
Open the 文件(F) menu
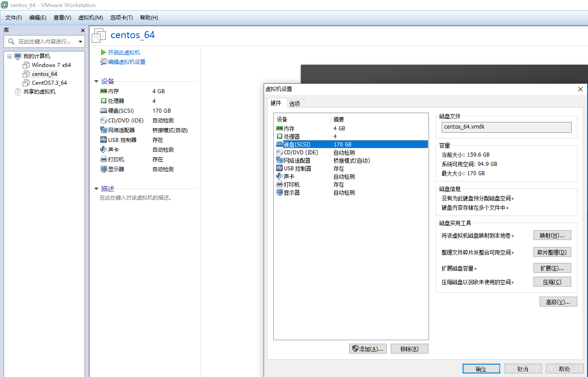click(14, 18)
